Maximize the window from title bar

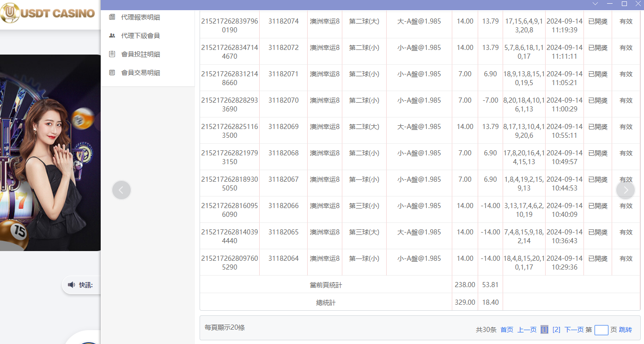pos(624,4)
